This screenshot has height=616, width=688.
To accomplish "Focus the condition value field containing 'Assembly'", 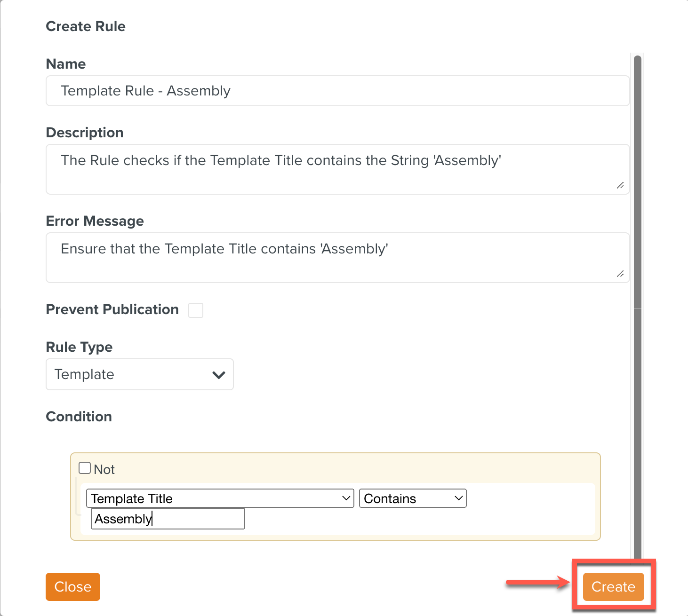I will 168,519.
